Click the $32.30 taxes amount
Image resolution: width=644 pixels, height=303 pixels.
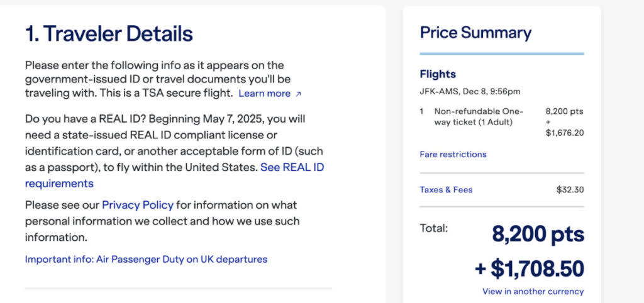point(570,190)
